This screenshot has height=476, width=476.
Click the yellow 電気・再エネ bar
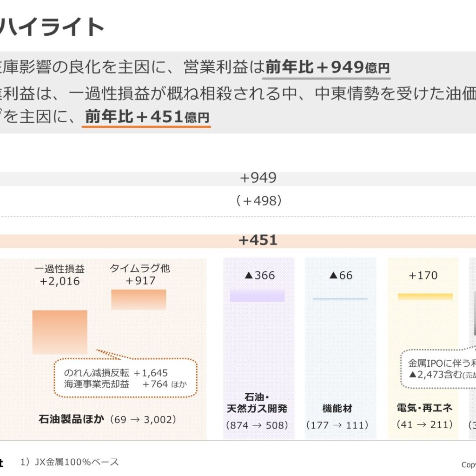pyautogui.click(x=425, y=297)
